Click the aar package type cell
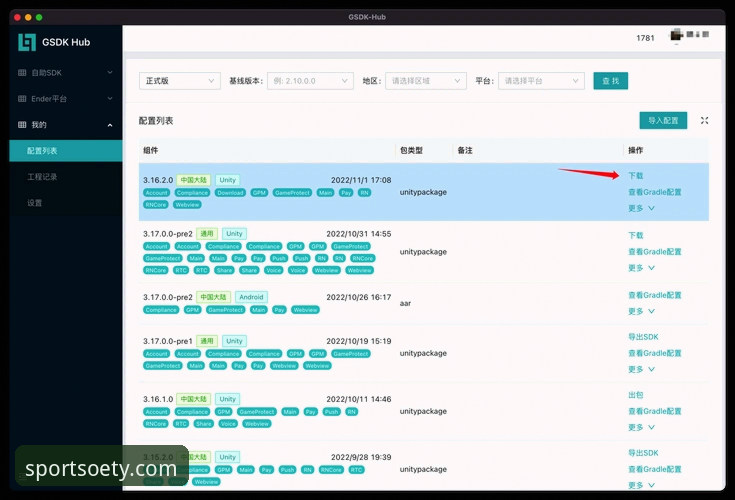735x500 pixels. pos(405,303)
